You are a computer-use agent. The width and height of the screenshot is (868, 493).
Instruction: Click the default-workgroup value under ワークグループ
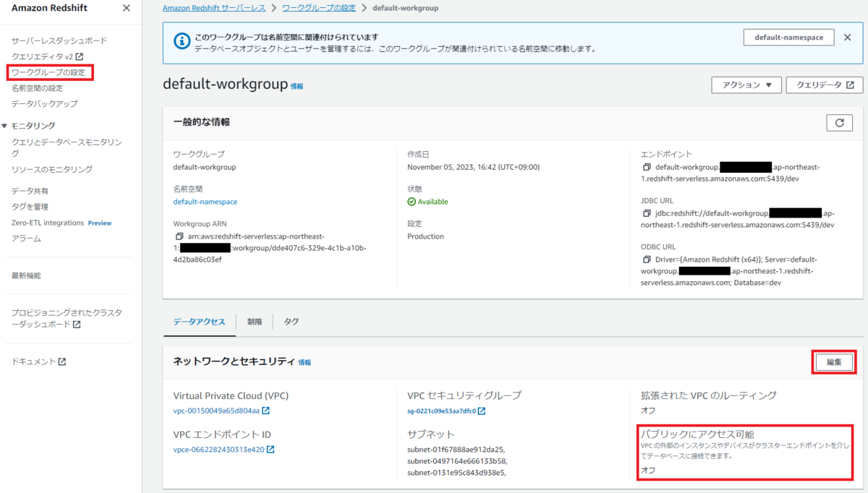[205, 167]
